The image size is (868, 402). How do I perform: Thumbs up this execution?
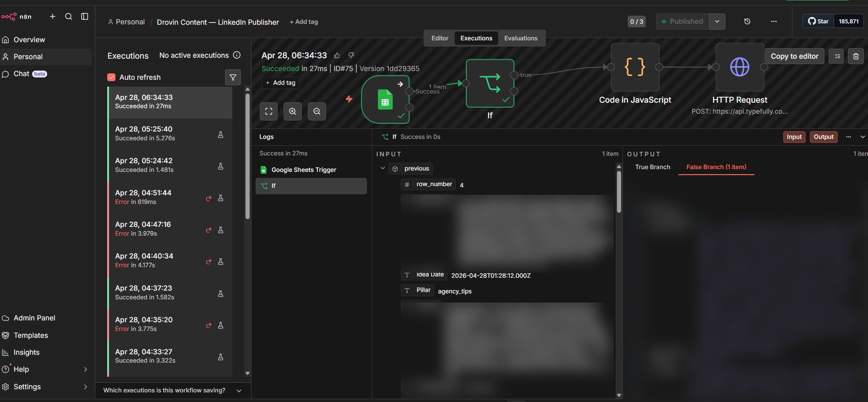coord(337,55)
